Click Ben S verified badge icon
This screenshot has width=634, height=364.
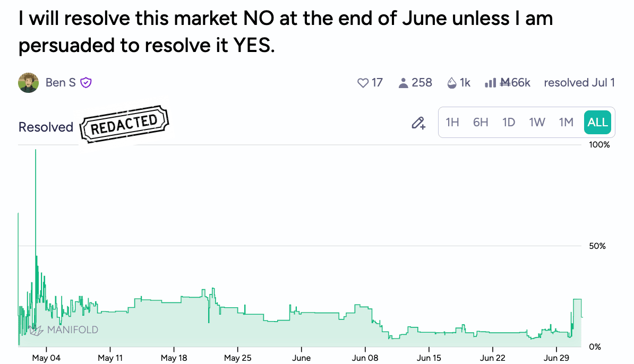(86, 83)
